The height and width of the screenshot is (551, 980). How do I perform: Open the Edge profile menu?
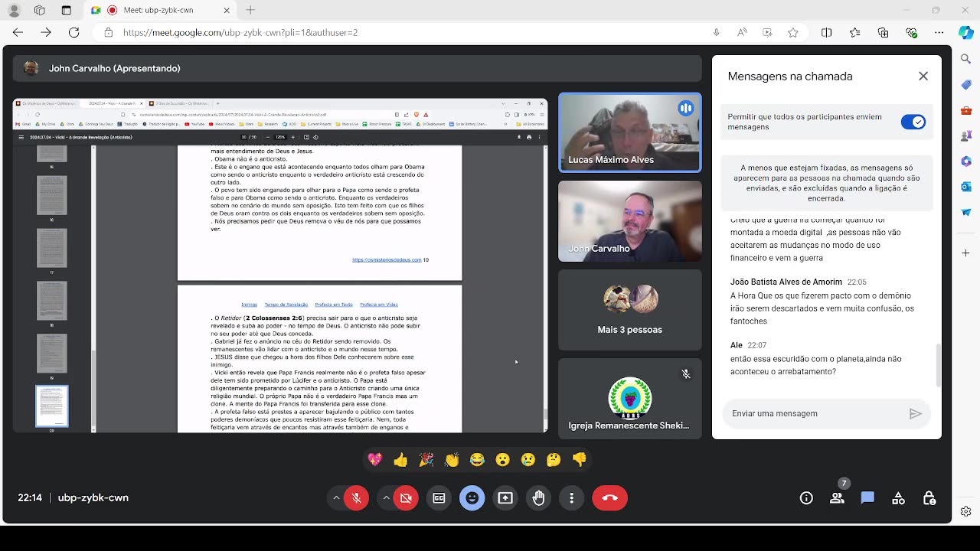14,10
